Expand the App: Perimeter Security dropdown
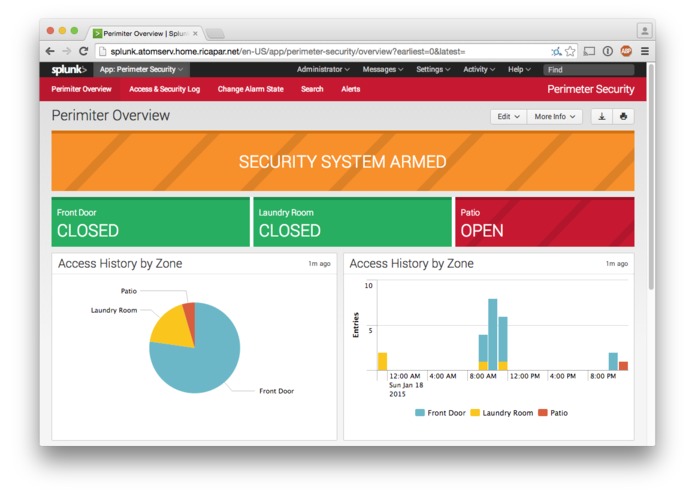695x494 pixels. point(141,70)
